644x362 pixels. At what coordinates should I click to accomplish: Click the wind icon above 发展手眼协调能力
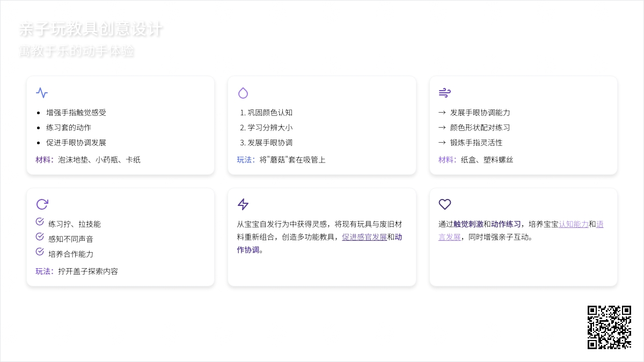pyautogui.click(x=444, y=93)
